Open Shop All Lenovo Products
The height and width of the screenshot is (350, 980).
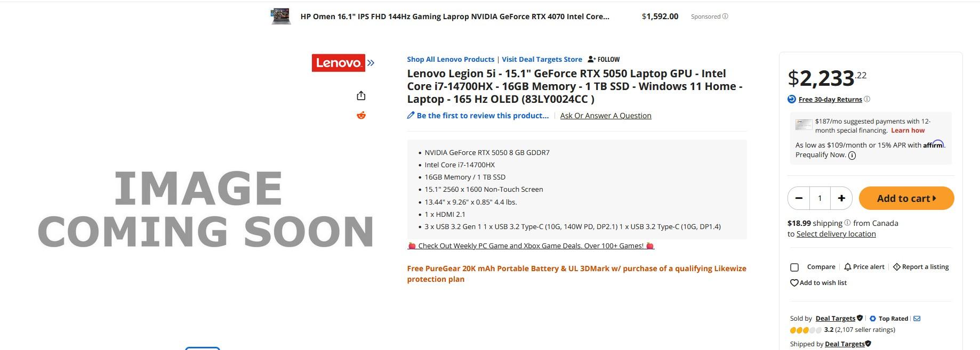(x=451, y=59)
